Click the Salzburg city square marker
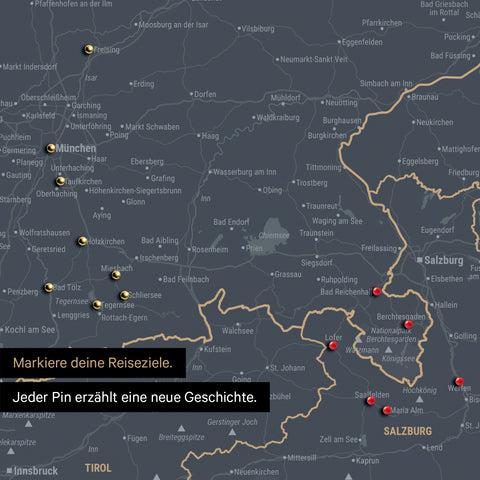Screen dimensions: 480x480 pyautogui.click(x=420, y=260)
